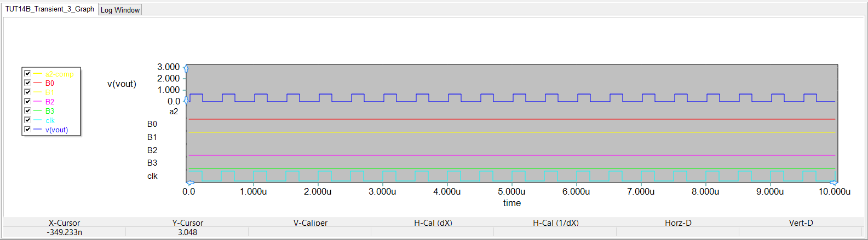Click the magenta B2 legend label

[x=50, y=102]
